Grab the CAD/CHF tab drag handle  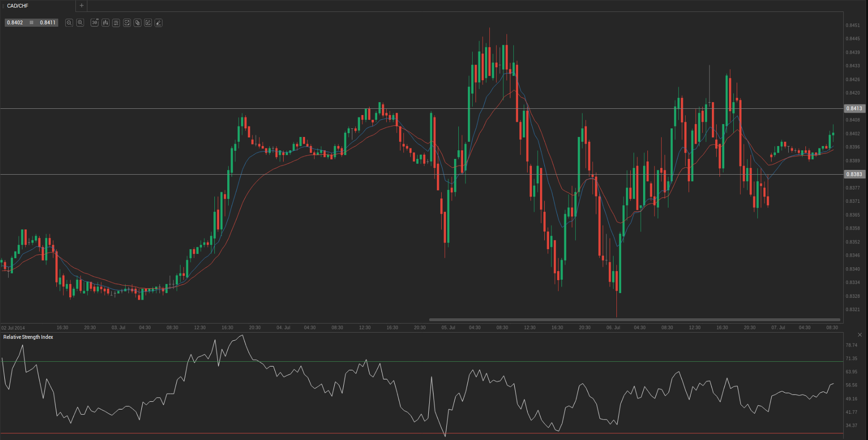pos(3,6)
